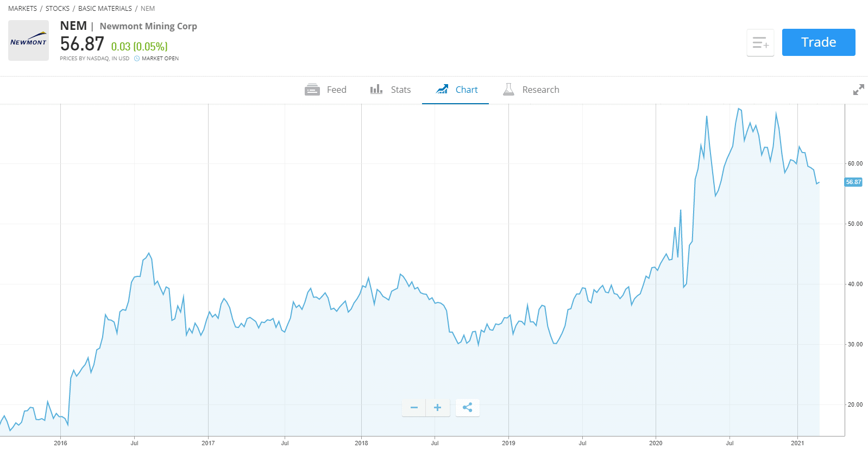Click the 50.00 price axis label

pyautogui.click(x=855, y=224)
